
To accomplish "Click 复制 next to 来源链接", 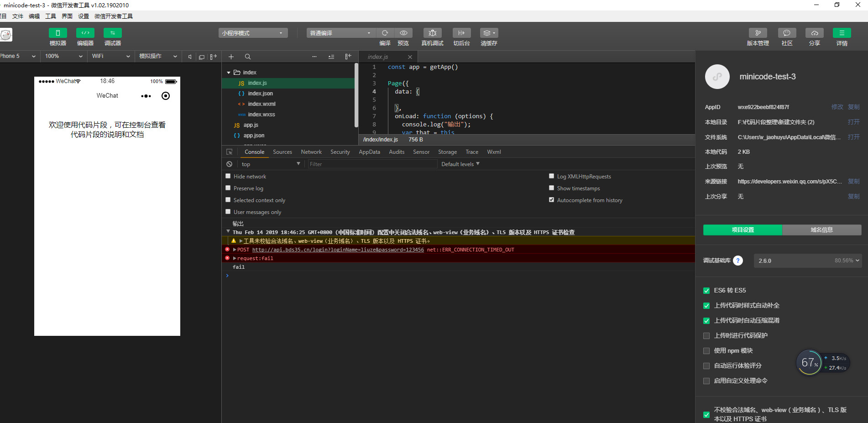I will [x=853, y=181].
